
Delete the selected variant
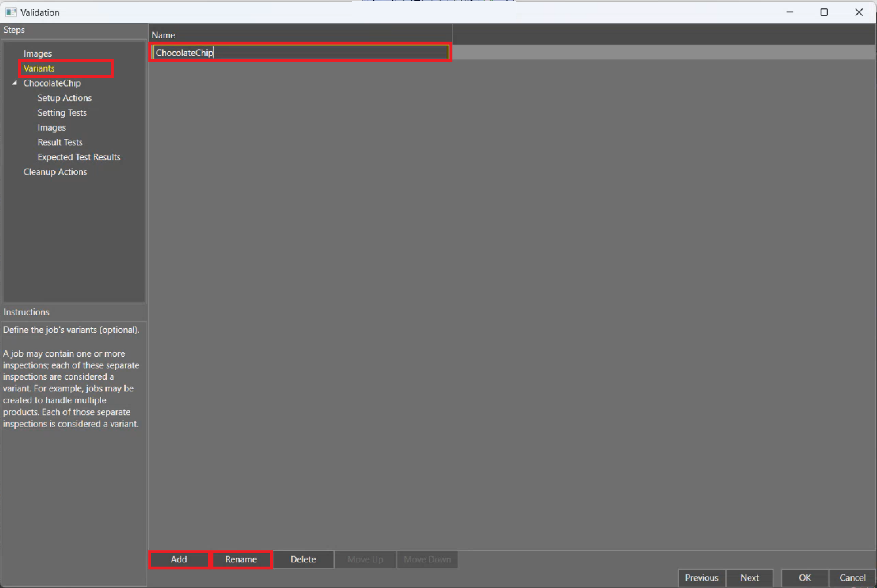click(x=303, y=559)
